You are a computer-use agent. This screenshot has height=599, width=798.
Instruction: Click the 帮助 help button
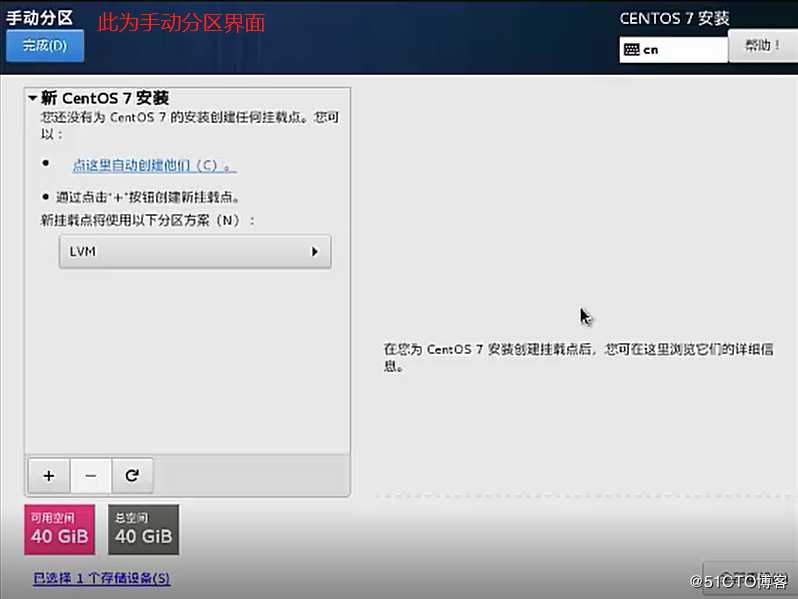[762, 46]
